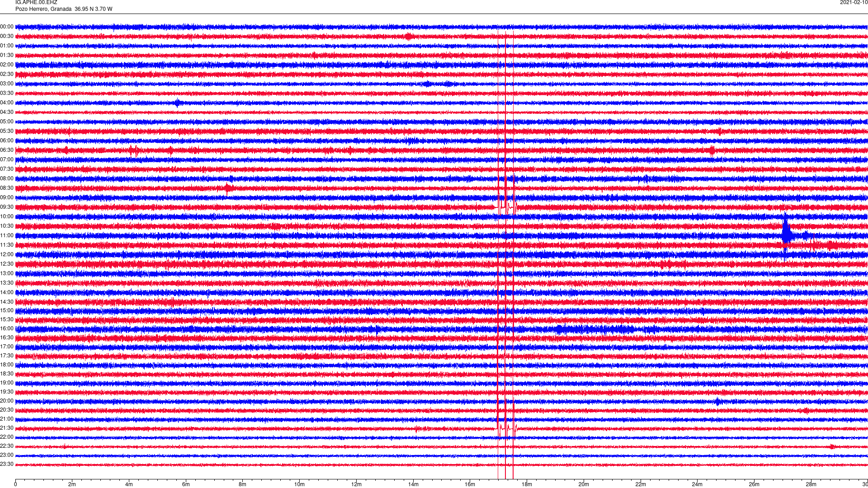This screenshot has height=488, width=868.
Task: Select the 08:30 trace time label
Action: point(7,188)
